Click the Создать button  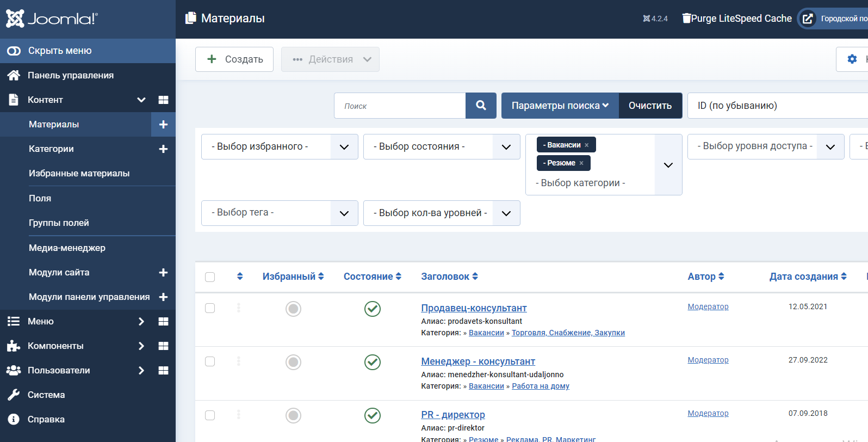[234, 59]
